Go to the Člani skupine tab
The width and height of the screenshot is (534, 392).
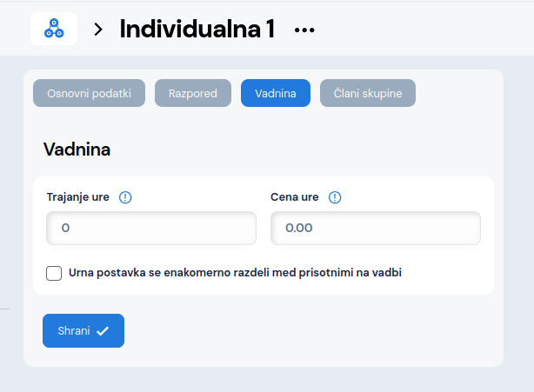[367, 93]
